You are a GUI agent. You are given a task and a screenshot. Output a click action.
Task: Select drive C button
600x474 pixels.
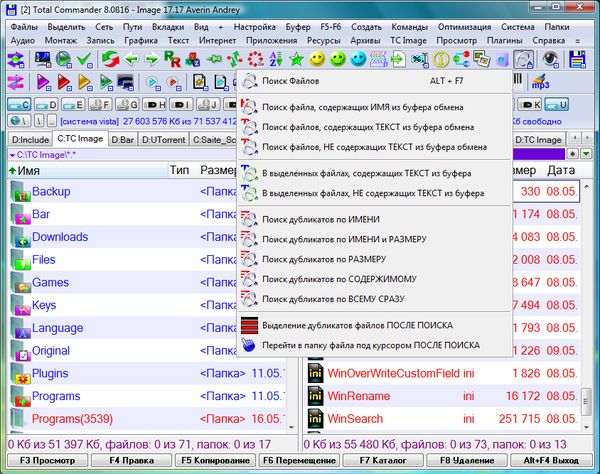(x=19, y=104)
